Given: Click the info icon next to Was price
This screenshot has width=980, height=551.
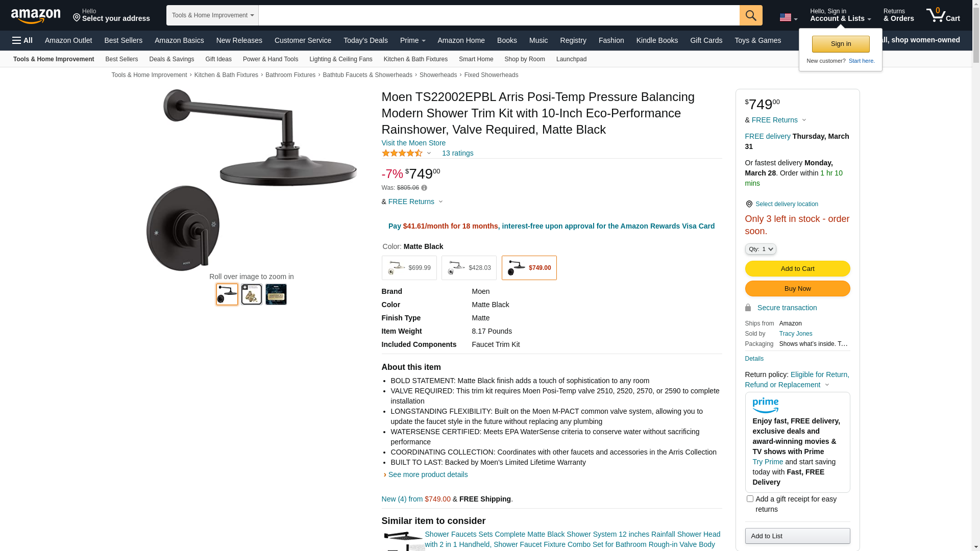Looking at the screenshot, I should [424, 188].
